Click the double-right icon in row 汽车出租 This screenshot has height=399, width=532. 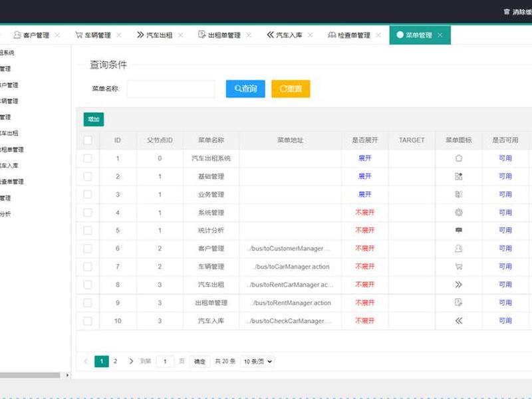click(458, 285)
